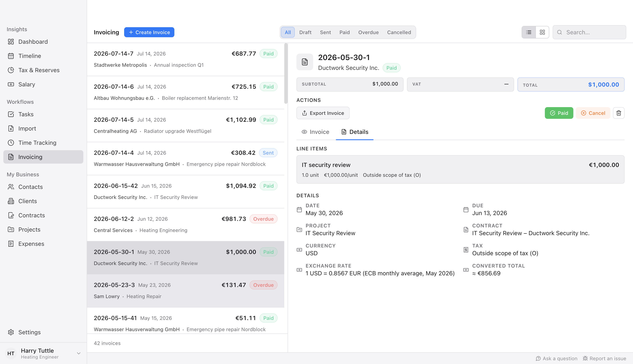Click the Create Invoice button
The height and width of the screenshot is (364, 633).
[x=149, y=32]
